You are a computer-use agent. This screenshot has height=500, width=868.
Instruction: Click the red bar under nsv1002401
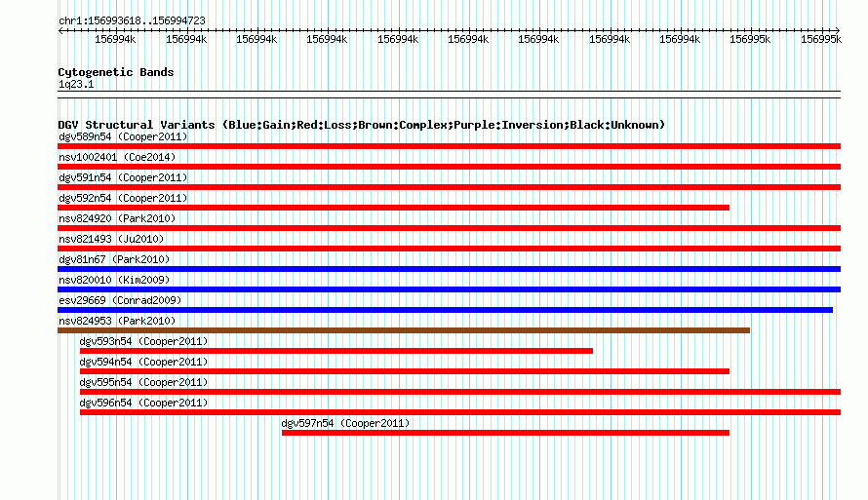coord(449,167)
